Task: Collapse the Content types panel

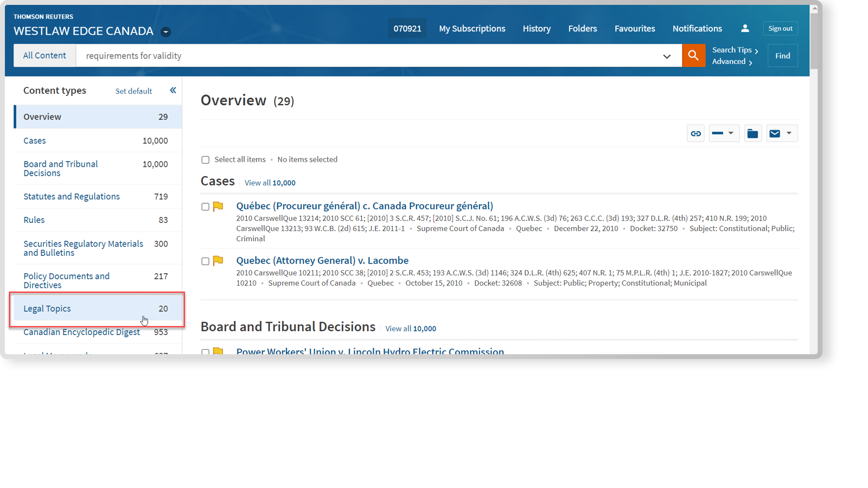Action: pos(173,91)
